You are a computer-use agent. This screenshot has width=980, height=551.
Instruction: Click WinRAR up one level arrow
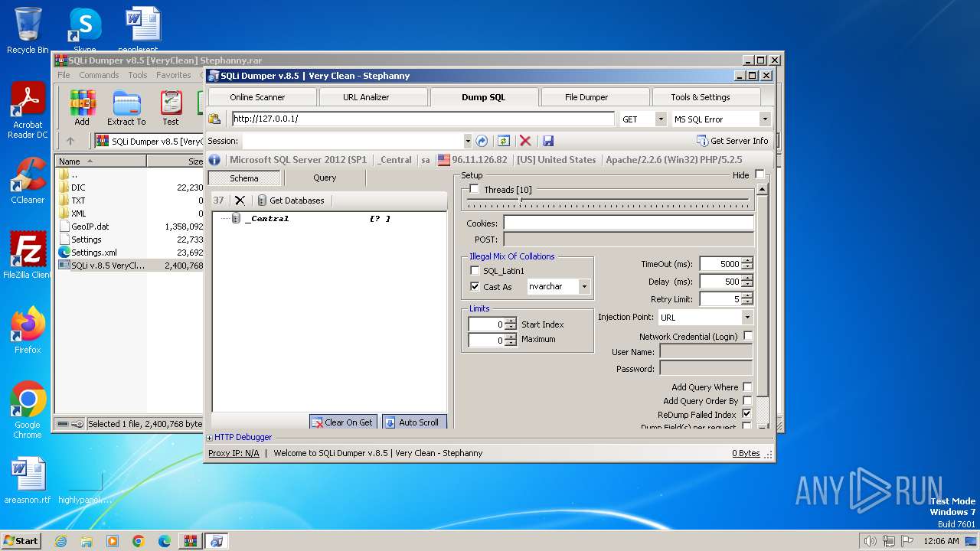click(x=70, y=141)
